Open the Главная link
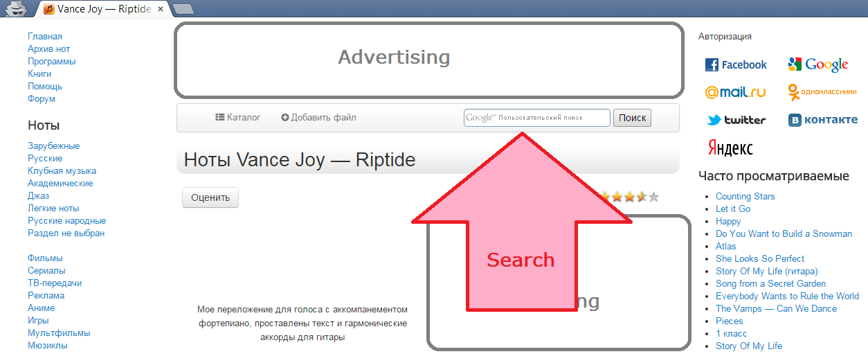This screenshot has width=868, height=354. (45, 37)
